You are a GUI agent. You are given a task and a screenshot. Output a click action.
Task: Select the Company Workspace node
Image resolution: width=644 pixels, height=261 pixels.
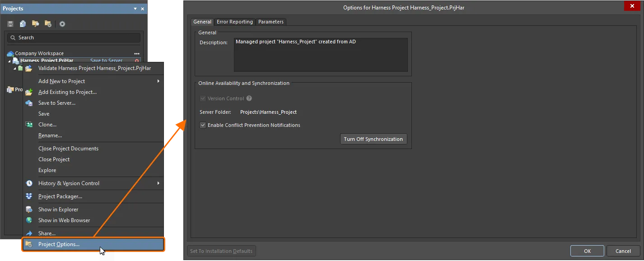(39, 53)
